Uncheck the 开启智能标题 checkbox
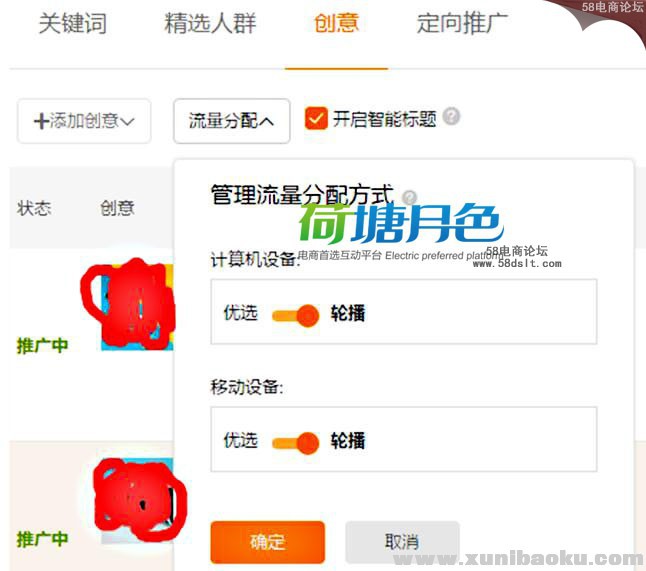 (x=316, y=119)
